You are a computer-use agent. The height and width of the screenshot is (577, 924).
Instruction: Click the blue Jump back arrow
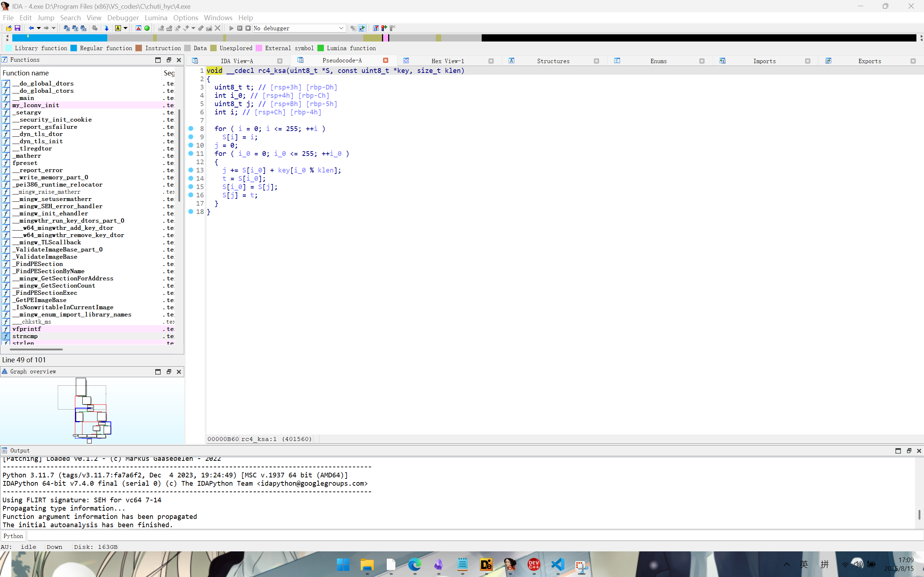coord(31,28)
